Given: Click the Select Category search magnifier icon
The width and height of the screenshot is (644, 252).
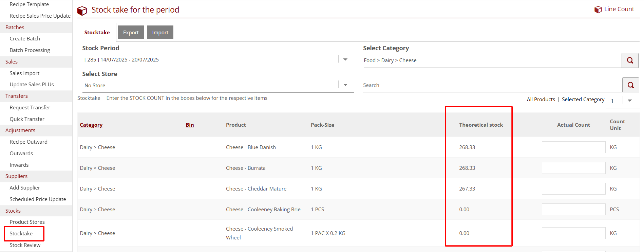Looking at the screenshot, I should click(630, 60).
